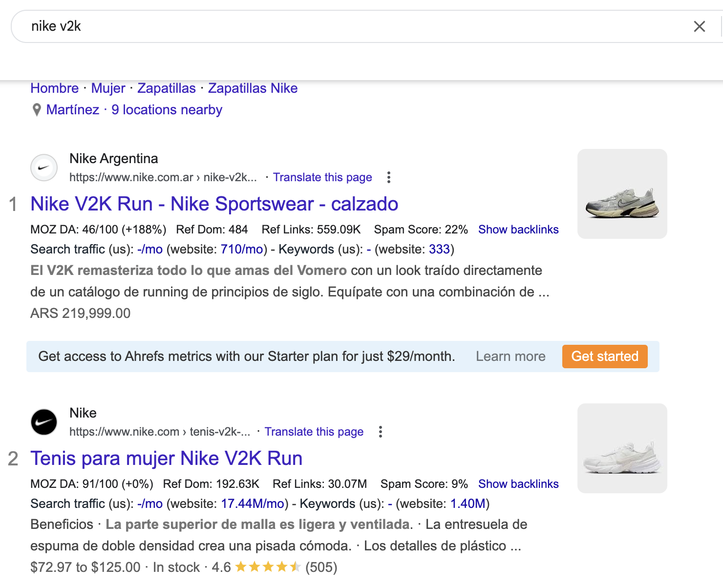Image resolution: width=723 pixels, height=588 pixels.
Task: Clear the search box with the X icon
Action: tap(699, 26)
